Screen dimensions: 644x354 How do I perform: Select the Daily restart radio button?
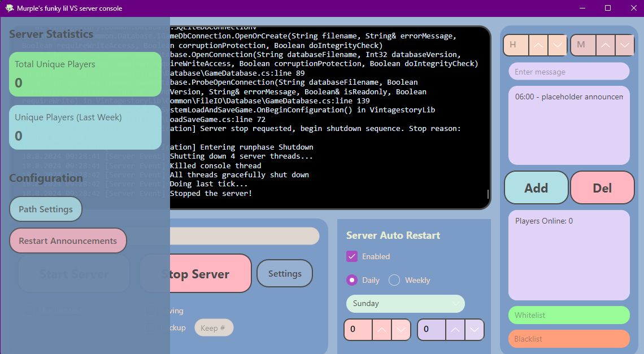click(352, 280)
